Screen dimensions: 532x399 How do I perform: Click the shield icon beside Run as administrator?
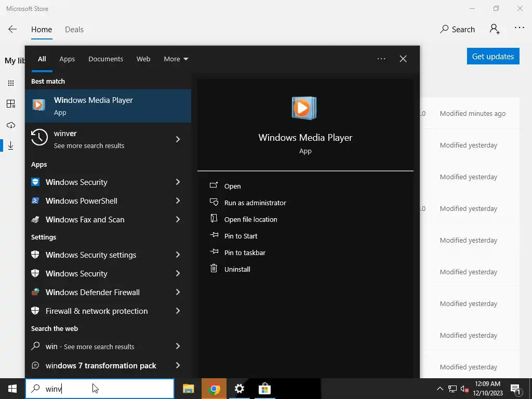[214, 202]
